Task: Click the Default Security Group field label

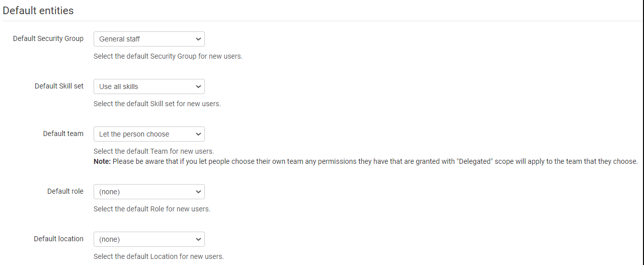Action: [x=48, y=38]
